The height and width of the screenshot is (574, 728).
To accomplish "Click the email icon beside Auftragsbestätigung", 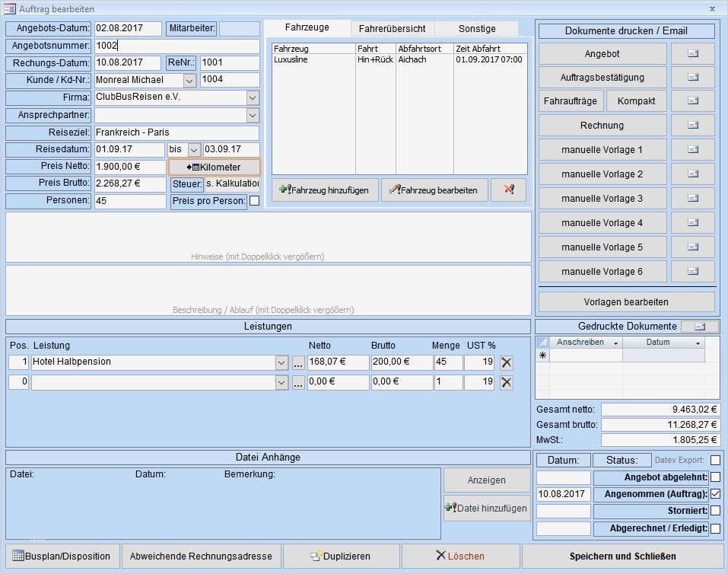I will (x=692, y=78).
